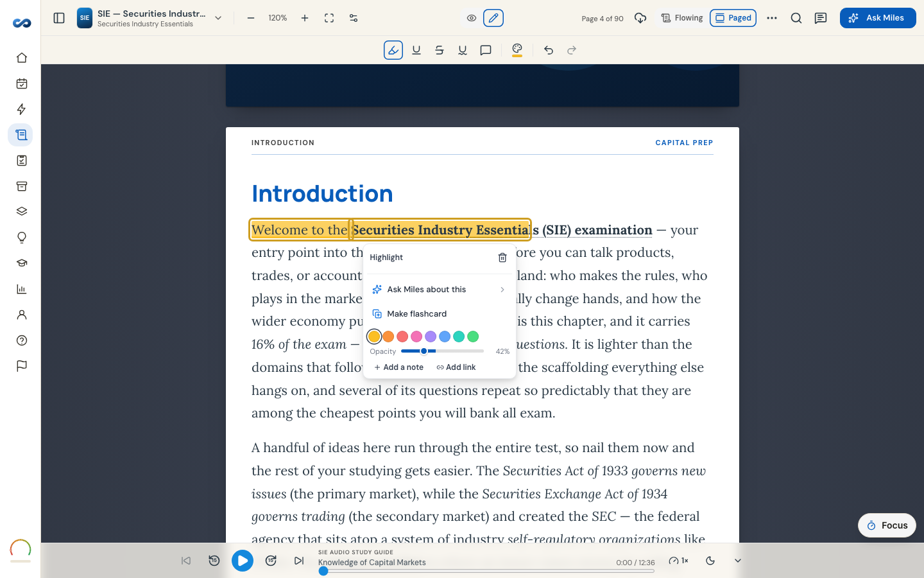Click Add link
This screenshot has width=924, height=578.
[x=456, y=367]
